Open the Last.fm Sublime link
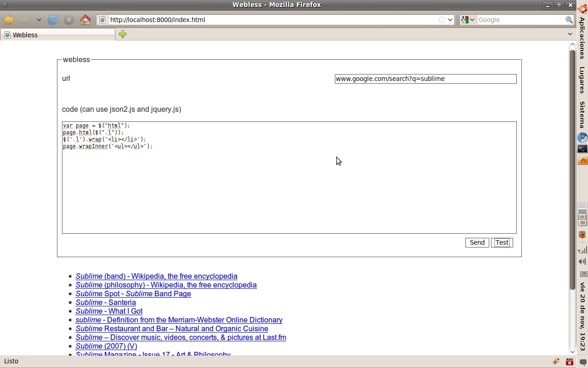The image size is (588, 368). tap(181, 337)
